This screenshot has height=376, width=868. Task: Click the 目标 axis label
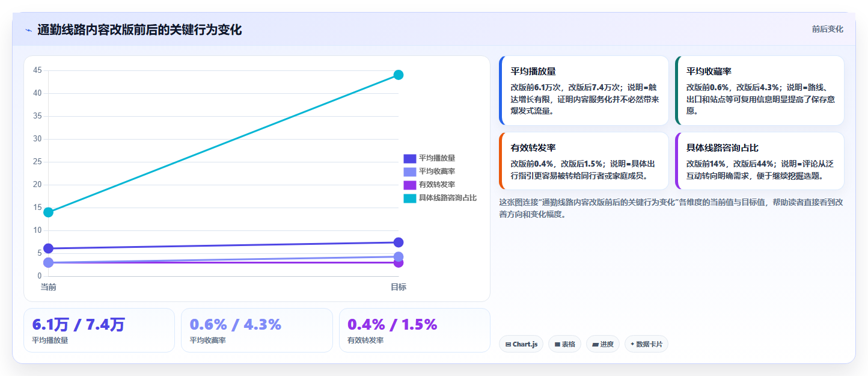coord(399,287)
